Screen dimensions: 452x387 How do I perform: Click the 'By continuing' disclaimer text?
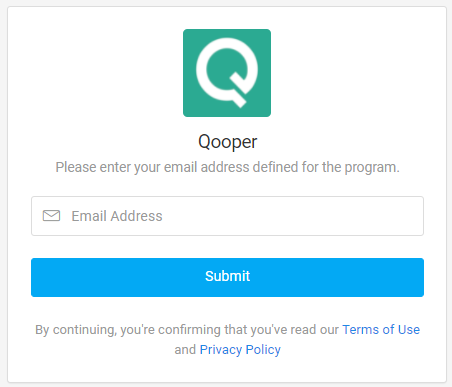pyautogui.click(x=187, y=330)
